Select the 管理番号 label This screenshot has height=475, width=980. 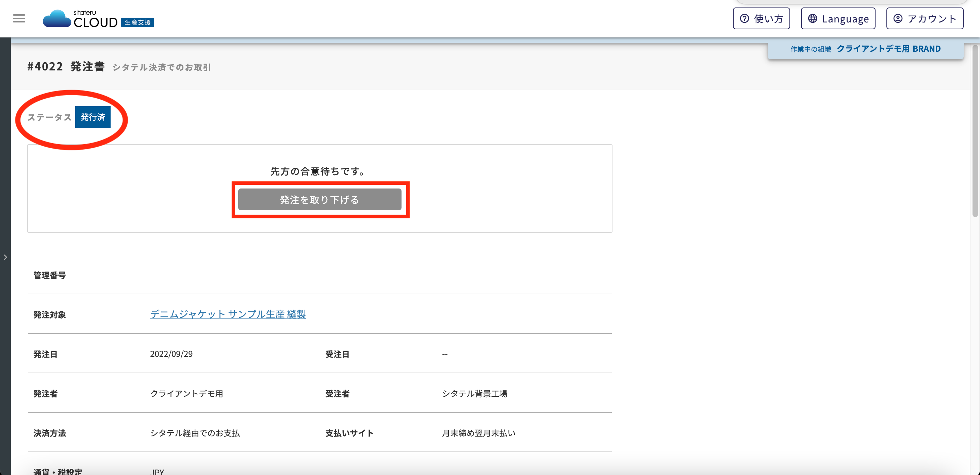[x=49, y=275]
